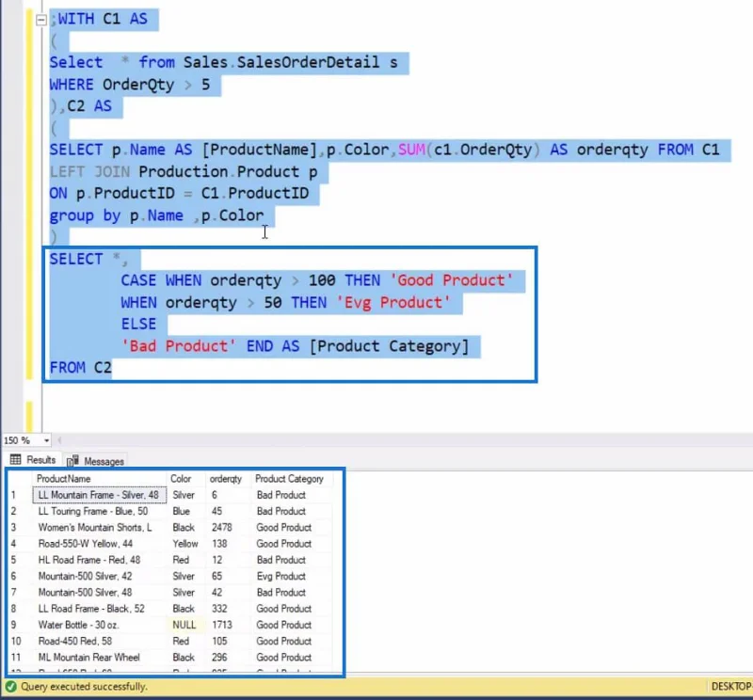Select cell 'Road-550-W Yellow, 44'
Viewport: 753px width, 700px height.
tap(99, 544)
